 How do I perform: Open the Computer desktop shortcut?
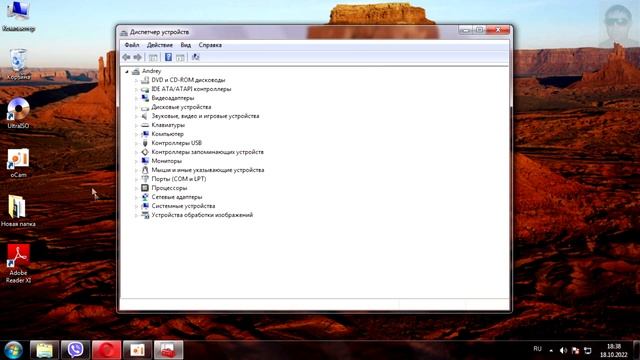click(18, 16)
